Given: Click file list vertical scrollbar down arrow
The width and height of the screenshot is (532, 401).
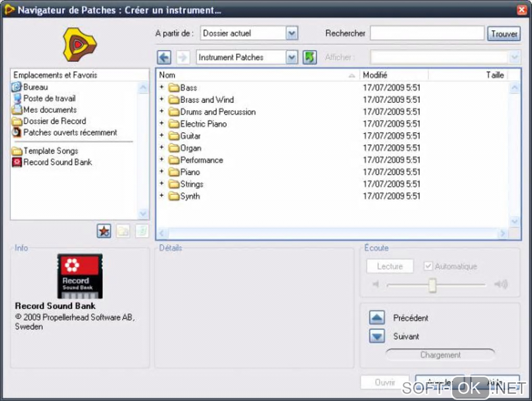Looking at the screenshot, I should click(x=515, y=222).
